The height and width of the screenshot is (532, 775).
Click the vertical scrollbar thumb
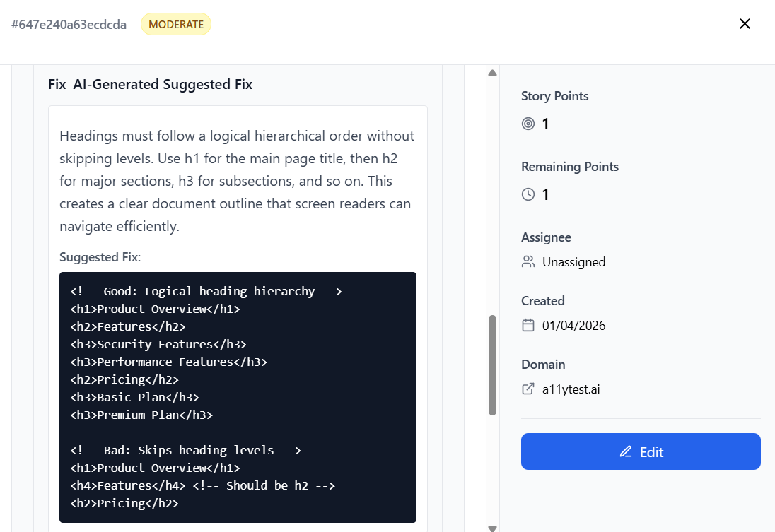tap(492, 365)
